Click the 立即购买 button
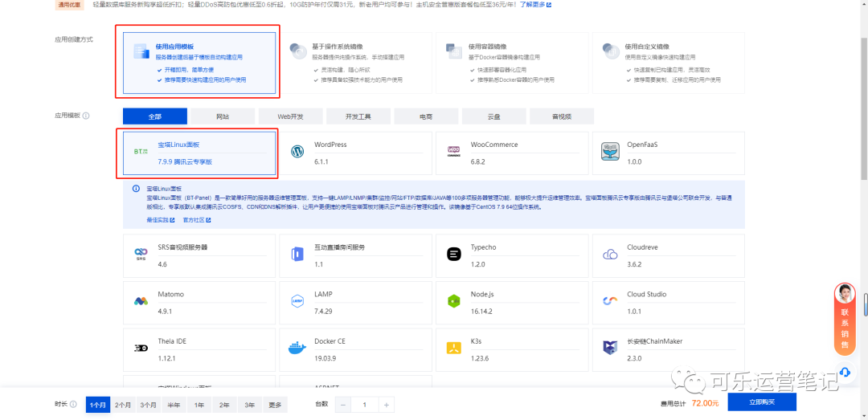Screen dimensions: 868x420 (x=762, y=402)
